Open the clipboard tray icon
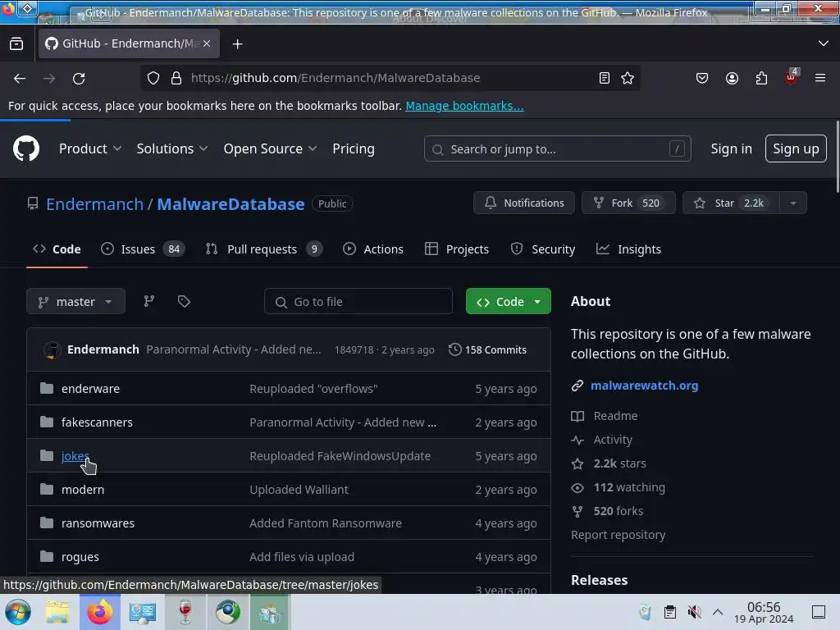Image resolution: width=840 pixels, height=630 pixels. click(669, 612)
